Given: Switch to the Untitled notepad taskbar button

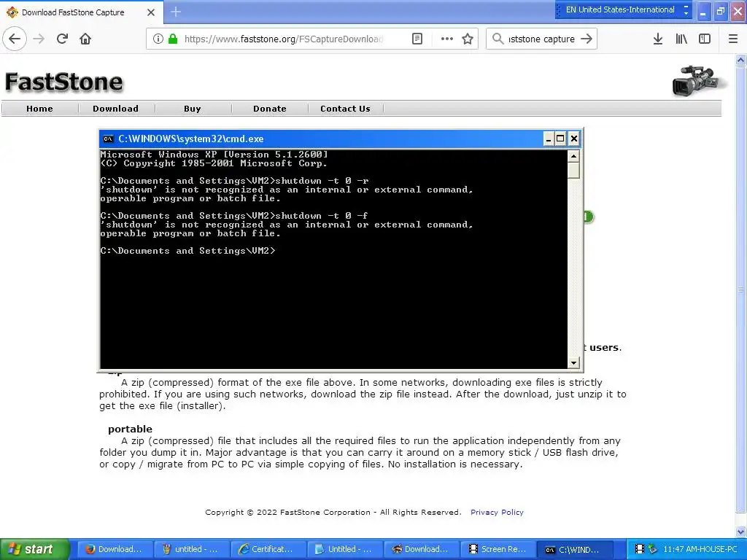Looking at the screenshot, I should point(345,549).
